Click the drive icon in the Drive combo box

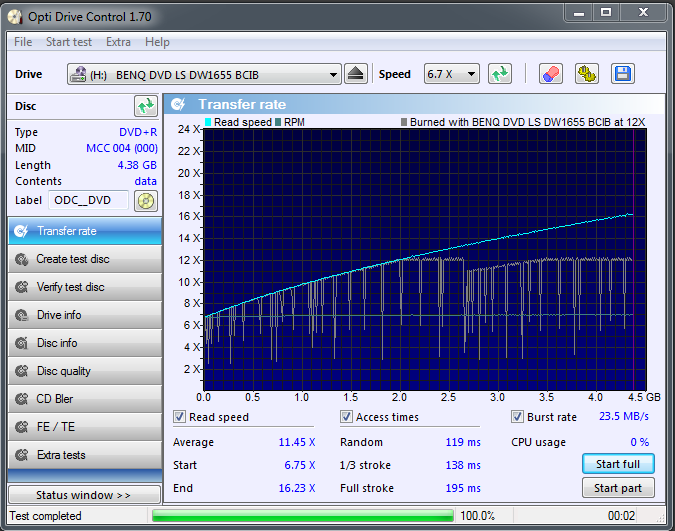click(78, 75)
